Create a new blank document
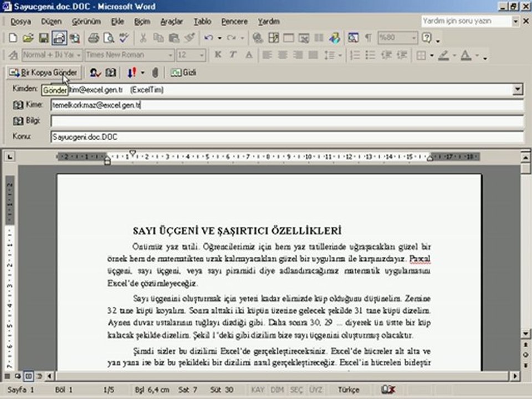Image resolution: width=532 pixels, height=399 pixels. (x=13, y=38)
